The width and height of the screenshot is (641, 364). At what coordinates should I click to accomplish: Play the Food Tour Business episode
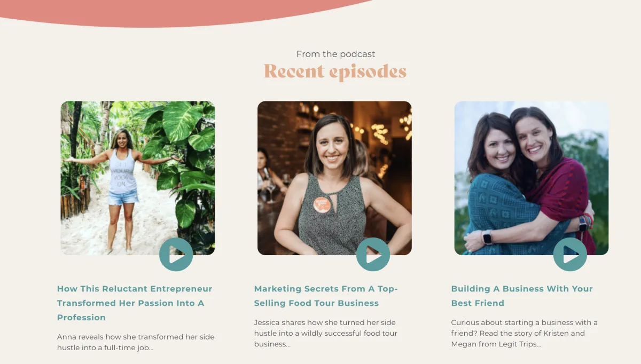click(x=373, y=255)
